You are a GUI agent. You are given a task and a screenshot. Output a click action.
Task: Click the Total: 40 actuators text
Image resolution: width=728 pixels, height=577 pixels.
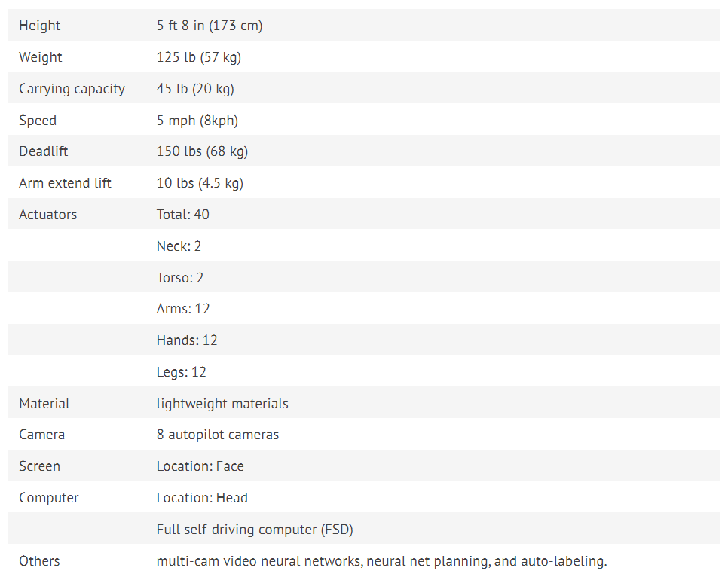[183, 215]
